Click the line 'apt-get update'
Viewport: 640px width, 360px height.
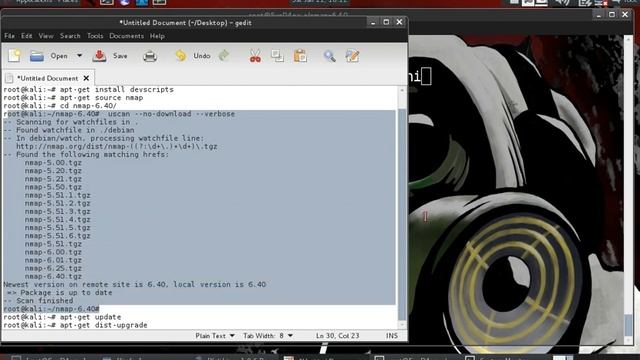(x=62, y=317)
